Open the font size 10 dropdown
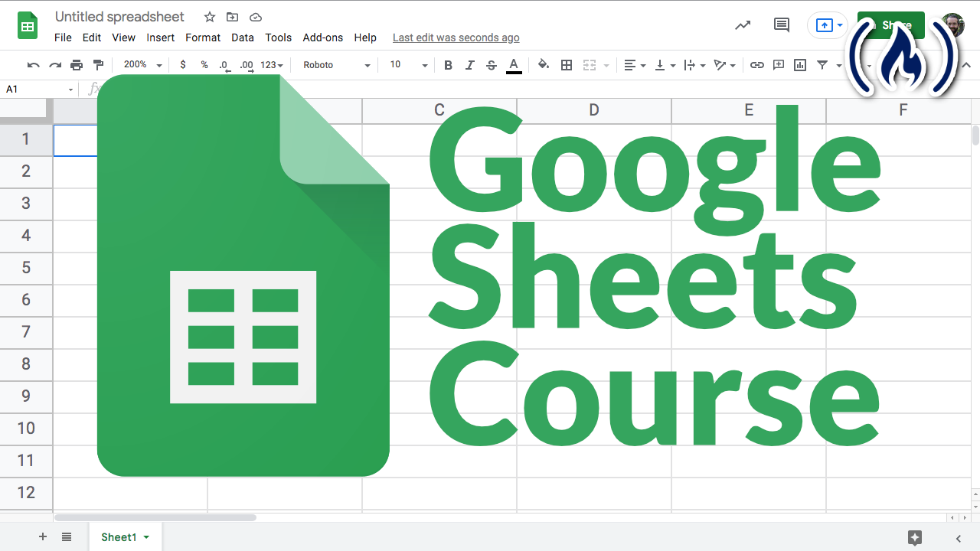 [408, 65]
